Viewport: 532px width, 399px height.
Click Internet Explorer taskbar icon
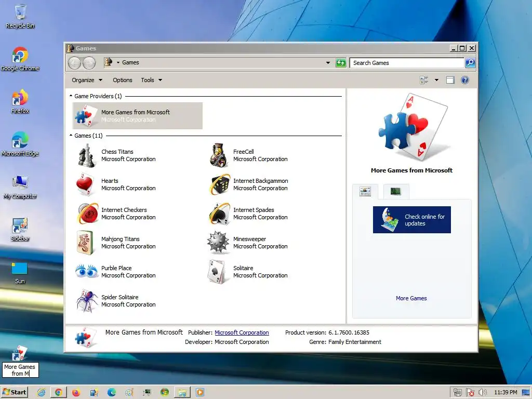click(x=42, y=393)
